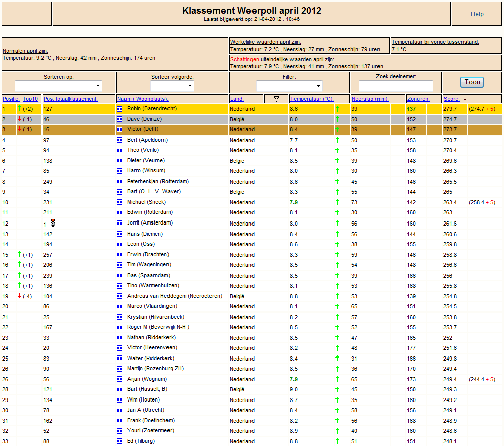This screenshot has height=446, width=504.
Task: Select name 'Wim (Houten)'
Action: point(143,400)
